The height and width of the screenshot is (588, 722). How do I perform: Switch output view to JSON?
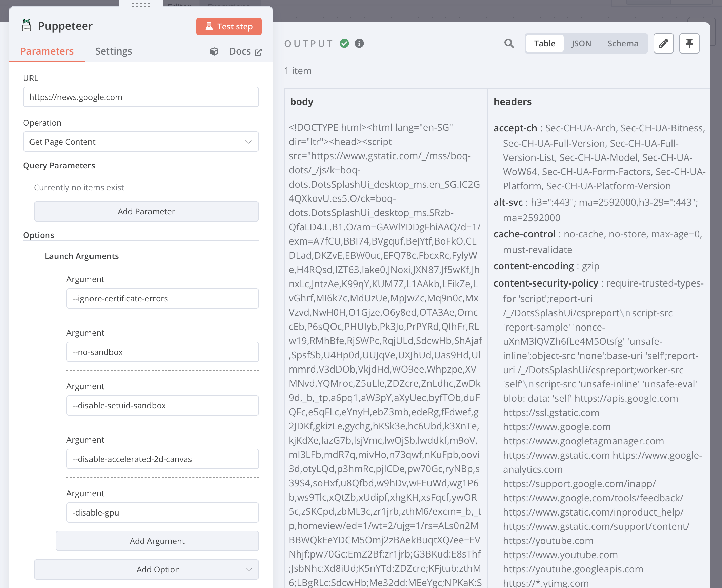(x=581, y=43)
